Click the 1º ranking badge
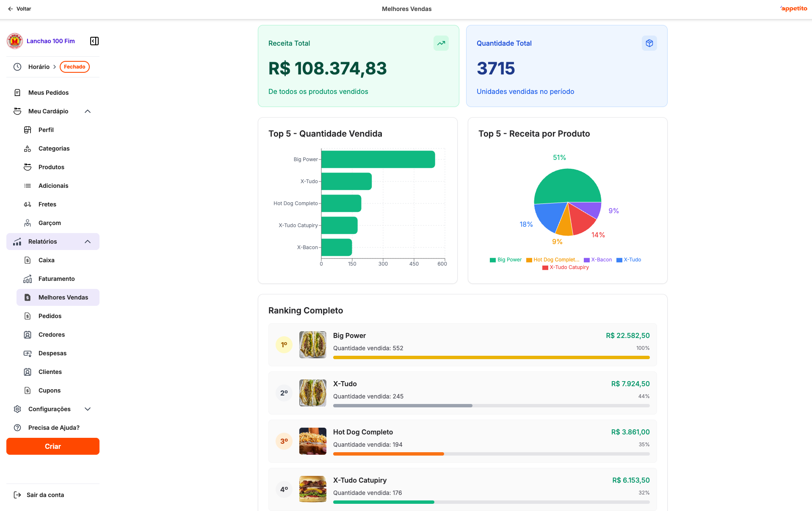812x511 pixels. 284,345
